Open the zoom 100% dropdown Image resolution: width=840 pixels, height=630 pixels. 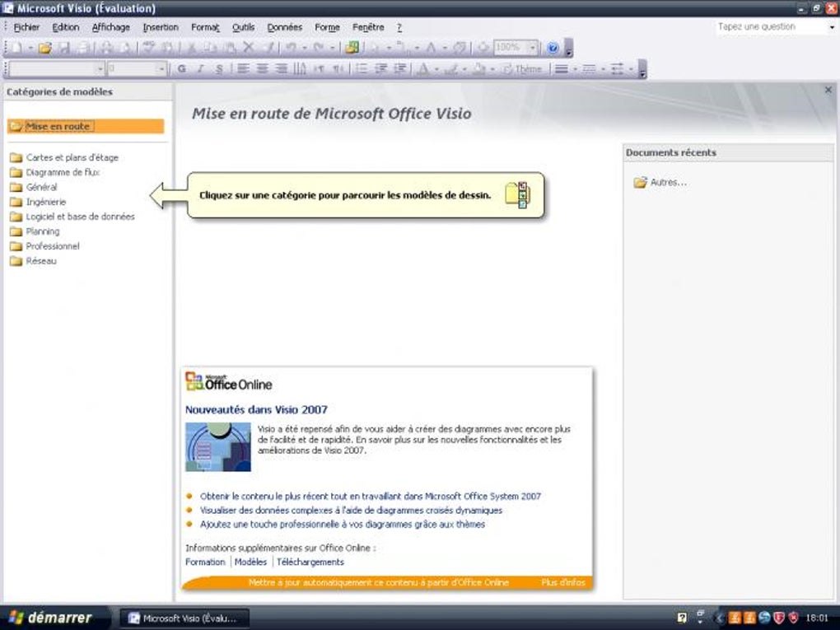point(533,48)
